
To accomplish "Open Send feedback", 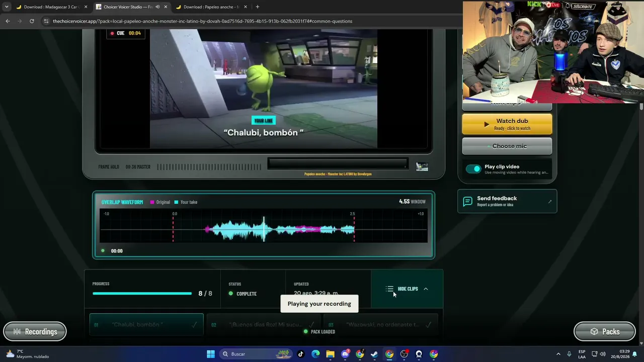I will point(507,201).
